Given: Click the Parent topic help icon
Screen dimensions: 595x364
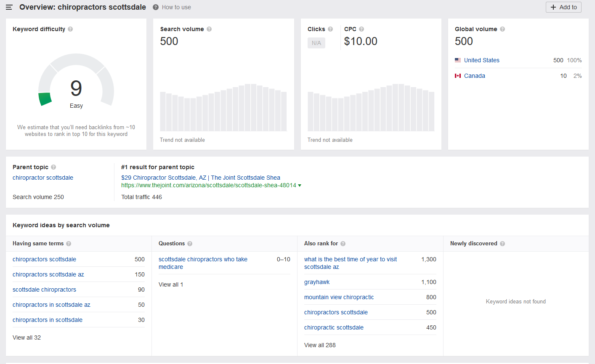Looking at the screenshot, I should (54, 167).
